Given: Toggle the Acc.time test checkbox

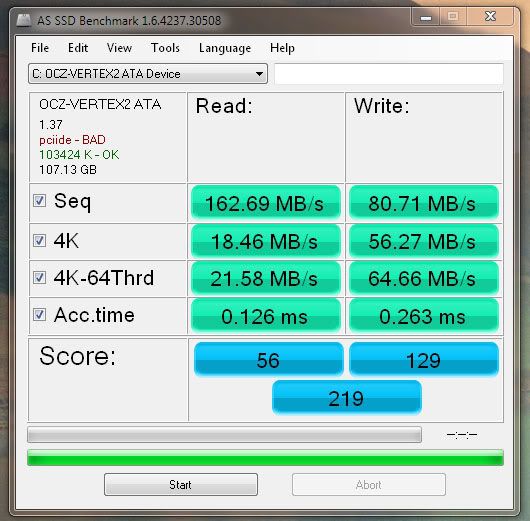Looking at the screenshot, I should point(40,315).
